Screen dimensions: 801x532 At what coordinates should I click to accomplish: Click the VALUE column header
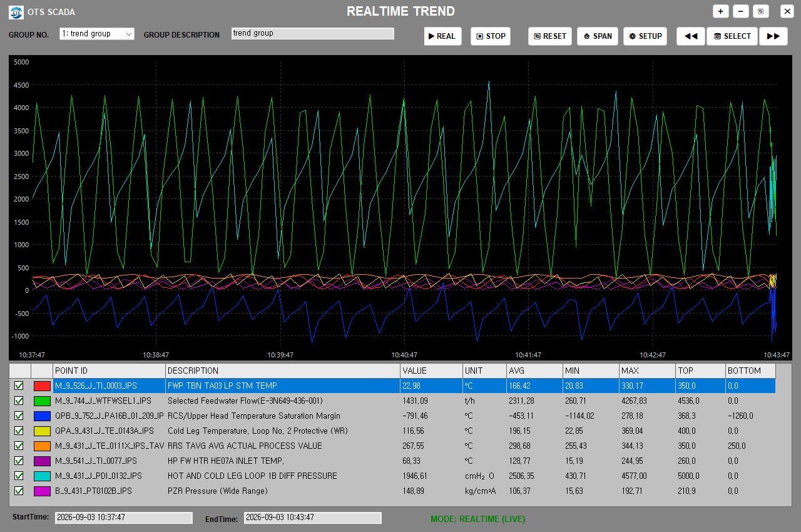[432, 371]
